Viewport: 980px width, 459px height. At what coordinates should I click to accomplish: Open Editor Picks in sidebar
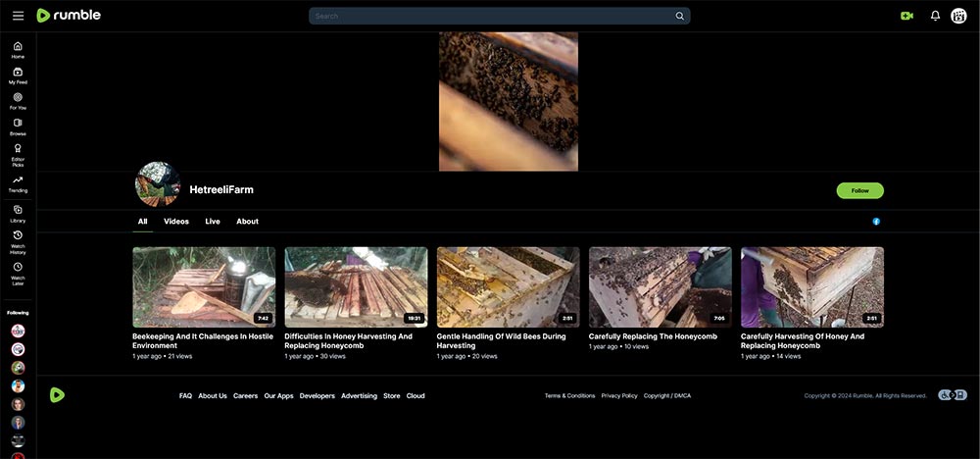tap(18, 155)
